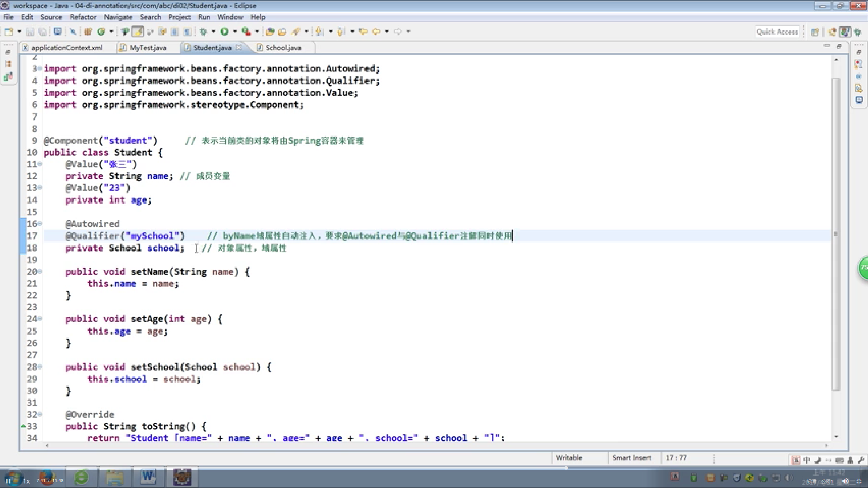Image resolution: width=868 pixels, height=488 pixels.
Task: Collapse setSchool method fold at line 28
Action: [x=40, y=367]
